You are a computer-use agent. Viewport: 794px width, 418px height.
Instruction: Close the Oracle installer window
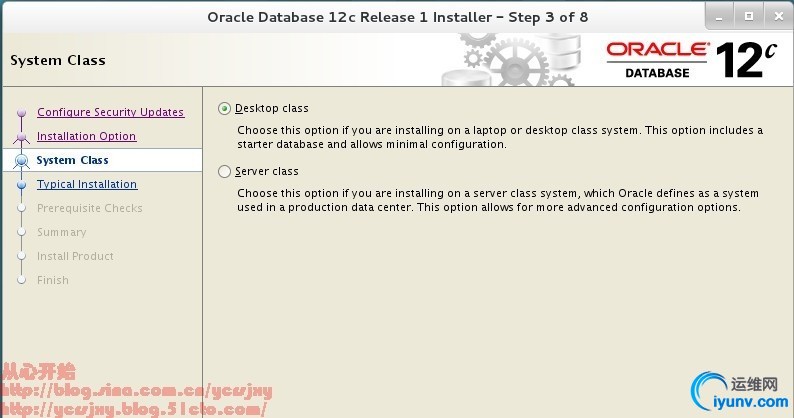coord(775,16)
